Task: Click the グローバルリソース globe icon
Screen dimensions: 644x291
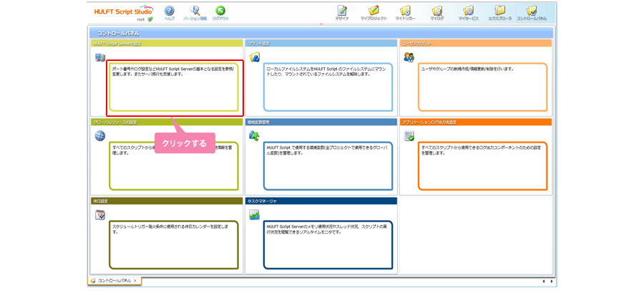Action: click(x=100, y=135)
